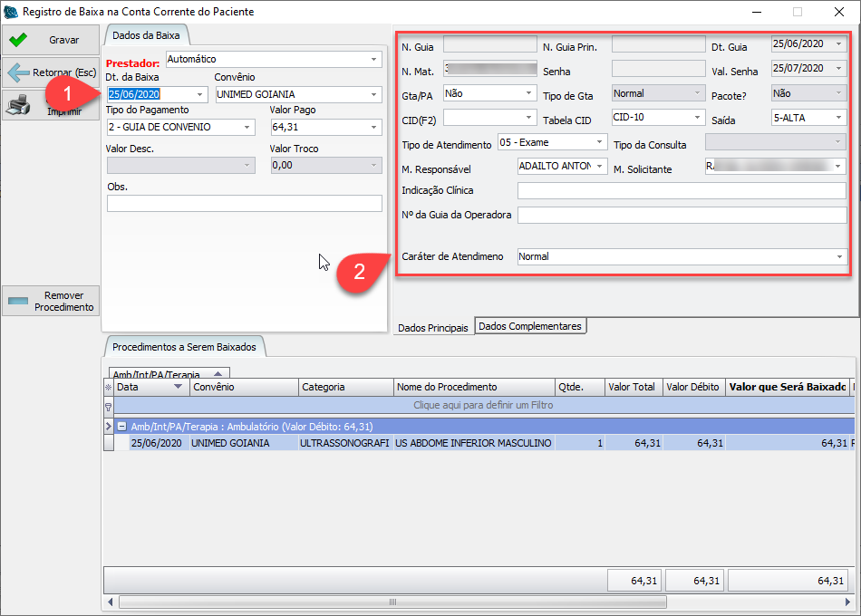Open the Convênio dropdown
Viewport: 861px width, 616px height.
(x=374, y=94)
